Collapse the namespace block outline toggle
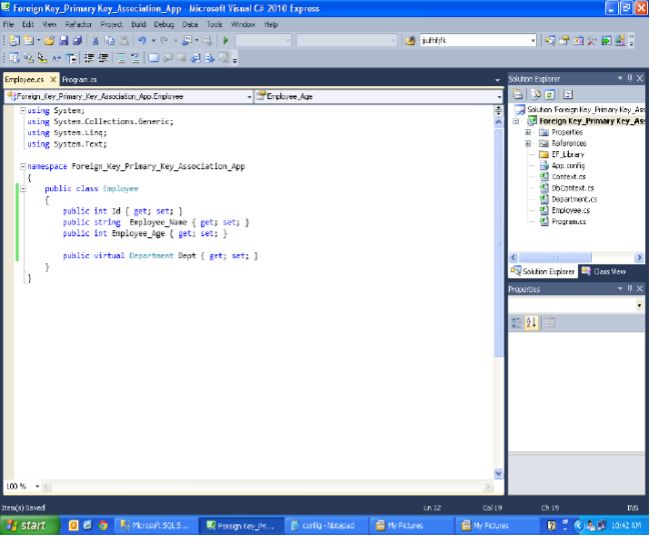 click(23, 166)
